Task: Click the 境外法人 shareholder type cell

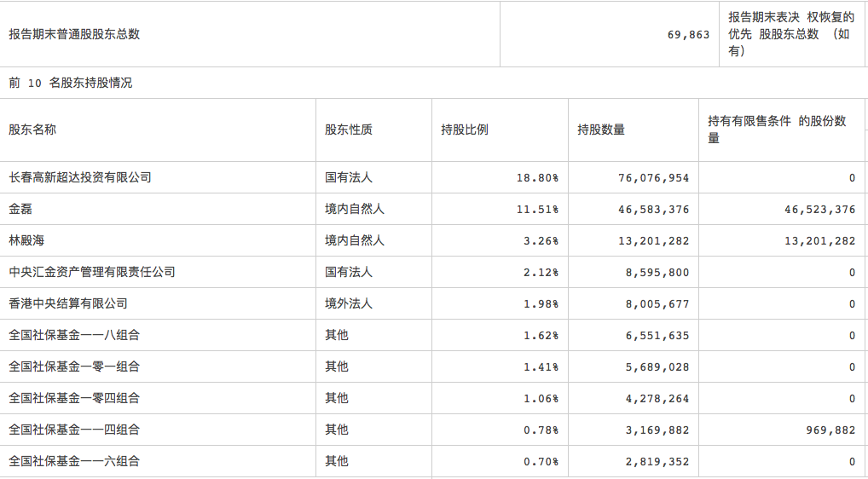Action: (349, 303)
